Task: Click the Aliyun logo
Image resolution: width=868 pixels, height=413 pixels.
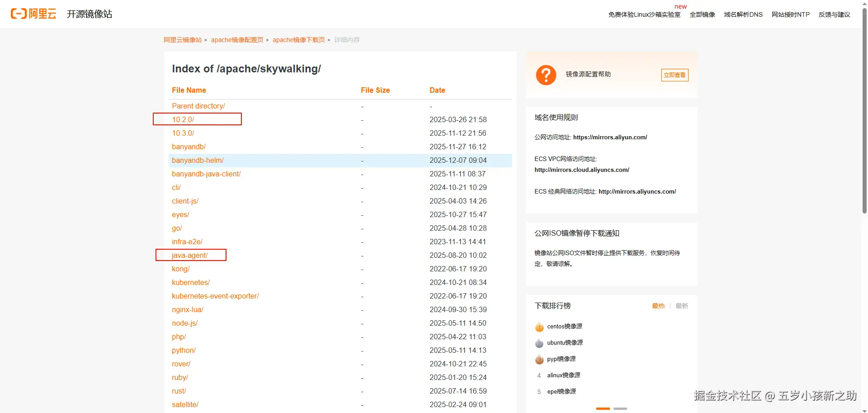Action: pos(33,14)
